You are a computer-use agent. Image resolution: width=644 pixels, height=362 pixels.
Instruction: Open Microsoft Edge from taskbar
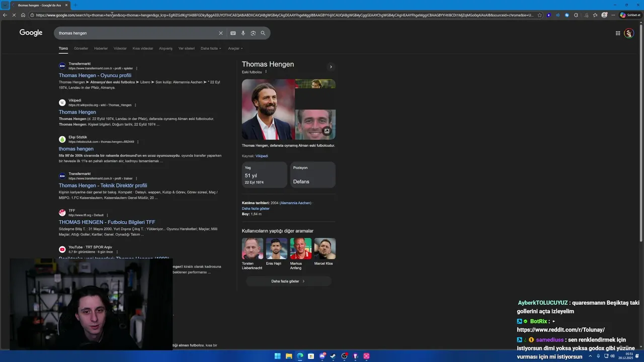pyautogui.click(x=300, y=356)
